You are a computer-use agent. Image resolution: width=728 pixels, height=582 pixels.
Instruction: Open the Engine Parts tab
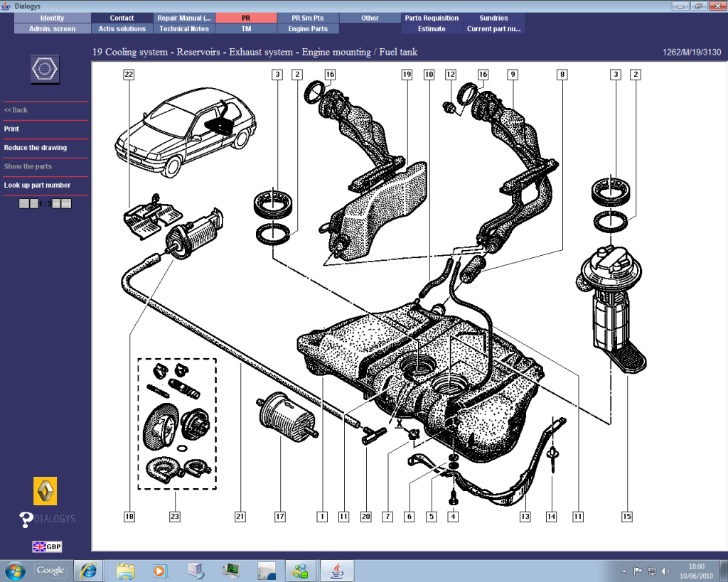click(x=308, y=29)
